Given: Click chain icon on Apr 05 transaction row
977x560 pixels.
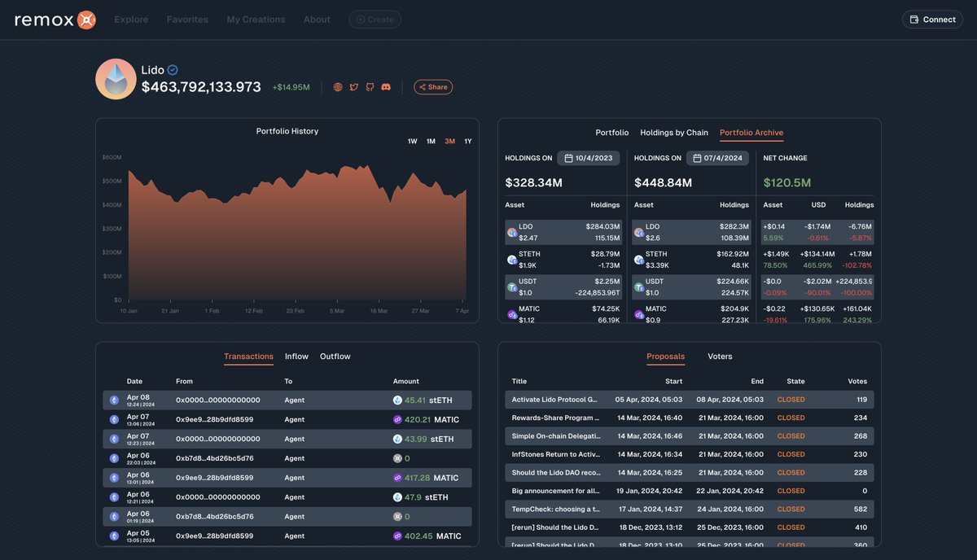Looking at the screenshot, I should coord(114,536).
